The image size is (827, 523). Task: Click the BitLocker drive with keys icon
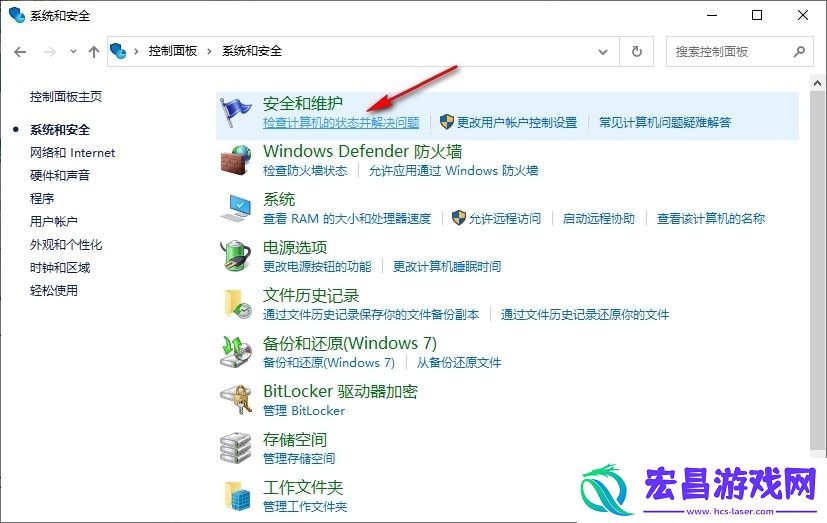point(235,400)
